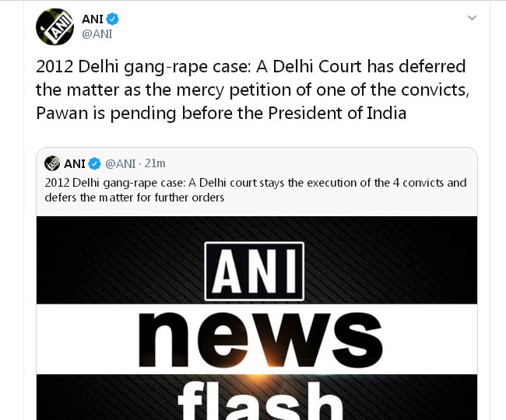Click the verified badge inside the quoted tweet

tap(94, 163)
